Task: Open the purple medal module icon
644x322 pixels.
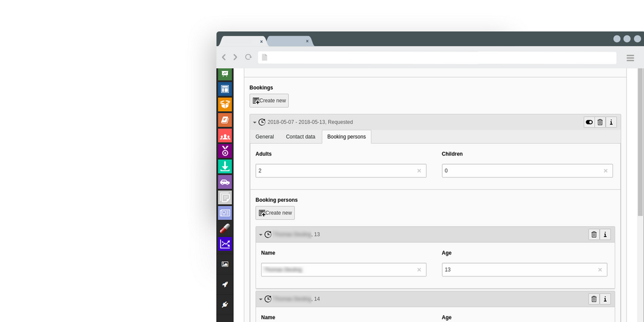Action: click(x=225, y=151)
